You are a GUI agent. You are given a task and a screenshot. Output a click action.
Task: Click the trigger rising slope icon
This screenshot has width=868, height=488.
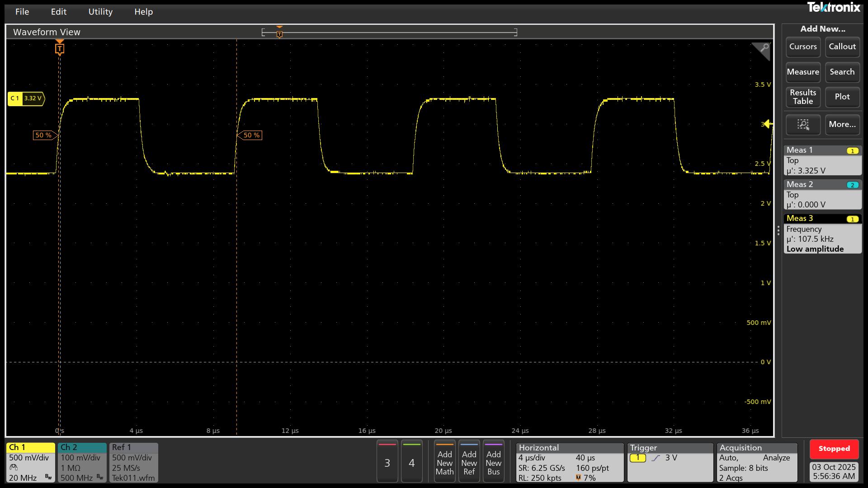tap(656, 458)
